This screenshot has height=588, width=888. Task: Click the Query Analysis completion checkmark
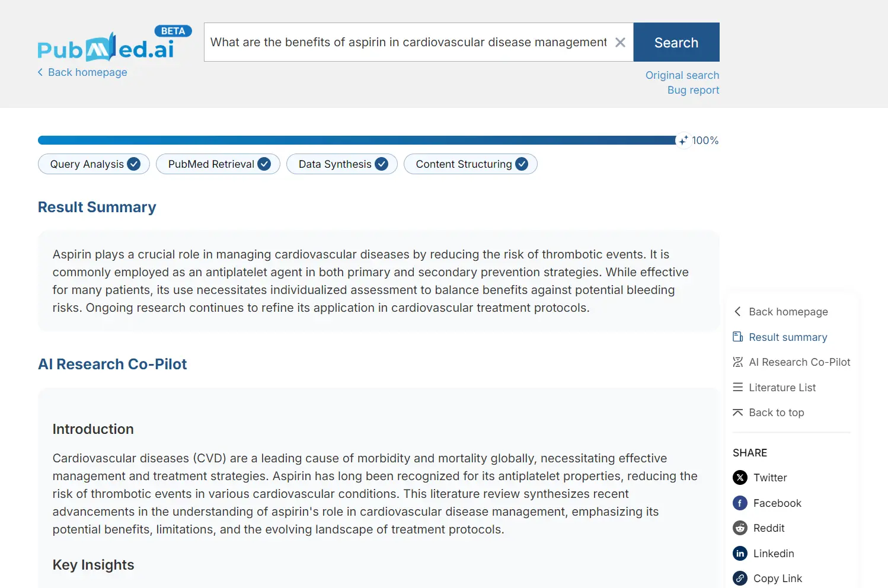[x=133, y=164]
